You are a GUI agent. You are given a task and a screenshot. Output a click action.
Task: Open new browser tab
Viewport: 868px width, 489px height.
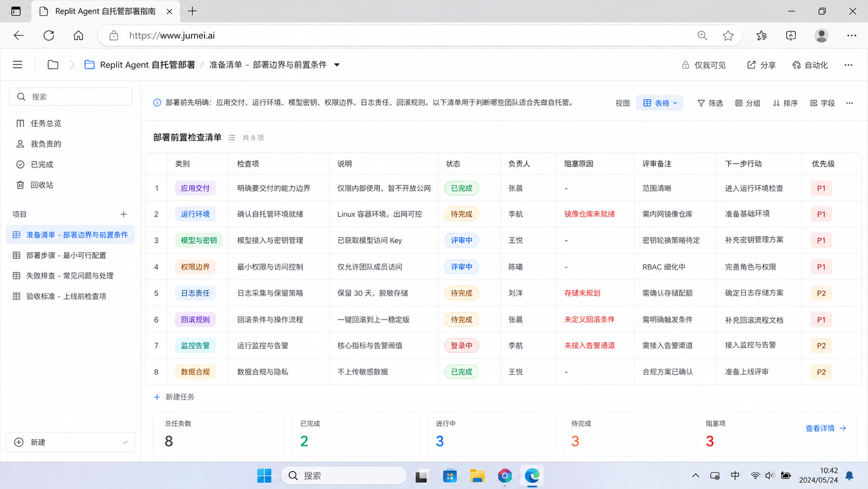pyautogui.click(x=192, y=11)
